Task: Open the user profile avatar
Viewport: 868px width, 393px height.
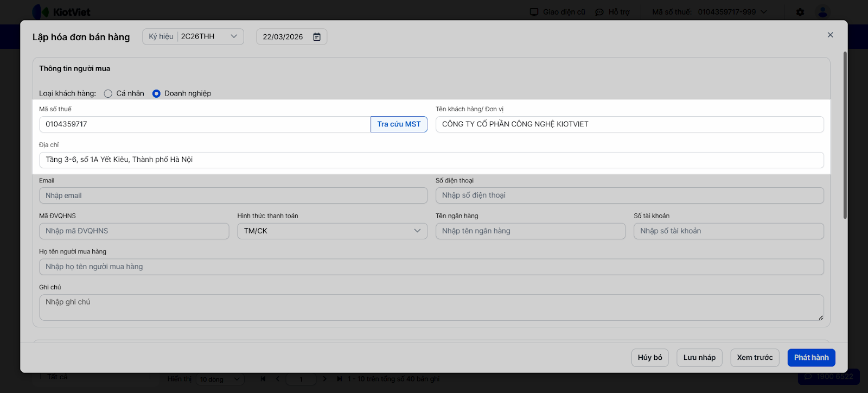Action: coord(822,12)
